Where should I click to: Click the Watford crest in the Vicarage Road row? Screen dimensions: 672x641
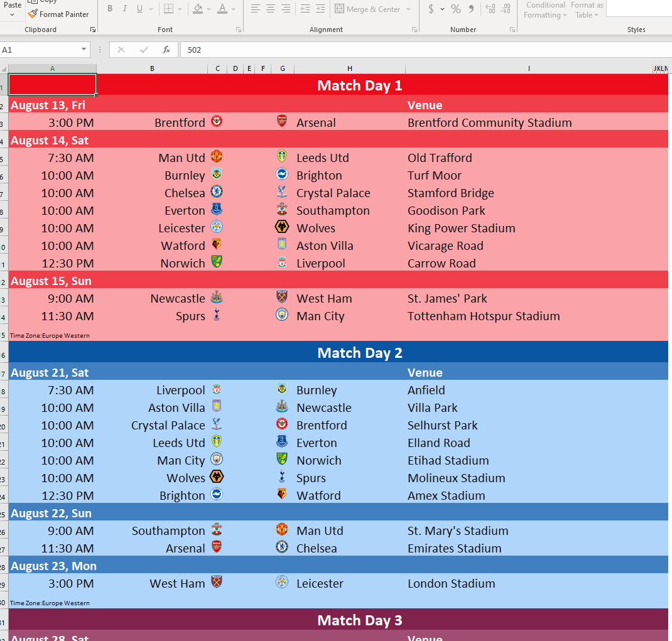pyautogui.click(x=217, y=245)
